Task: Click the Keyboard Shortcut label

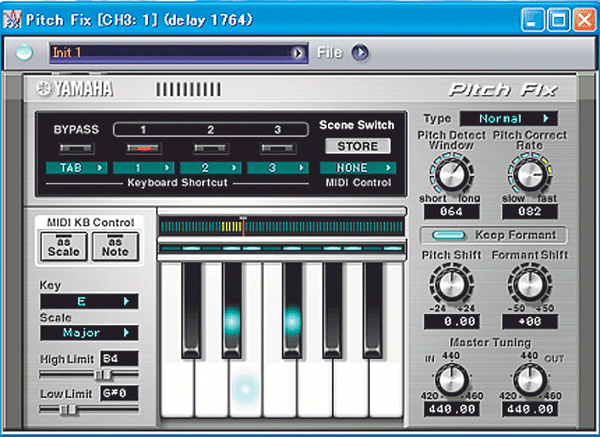Action: (x=178, y=183)
